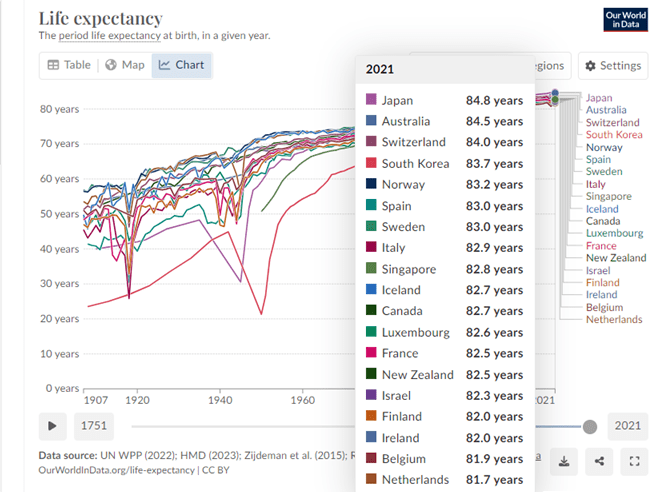Highlight Japan in the chart legend

pyautogui.click(x=598, y=98)
